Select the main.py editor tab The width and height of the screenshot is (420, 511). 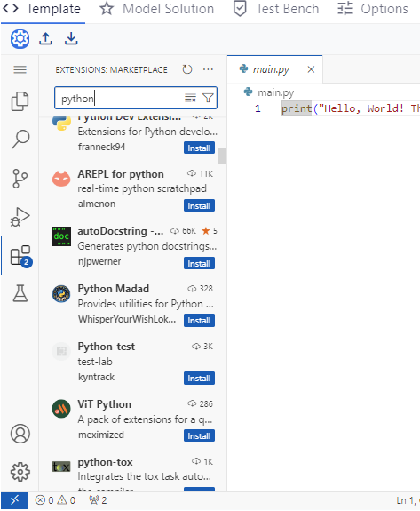274,69
